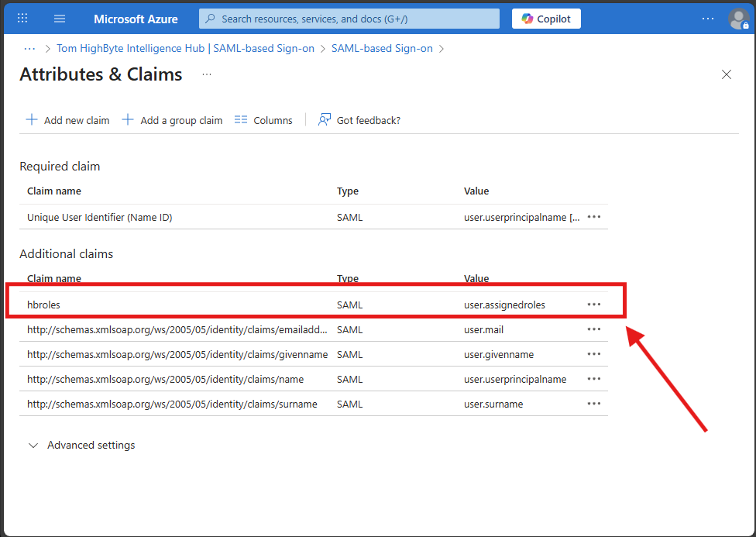
Task: Click inside the search resources box
Action: click(349, 19)
